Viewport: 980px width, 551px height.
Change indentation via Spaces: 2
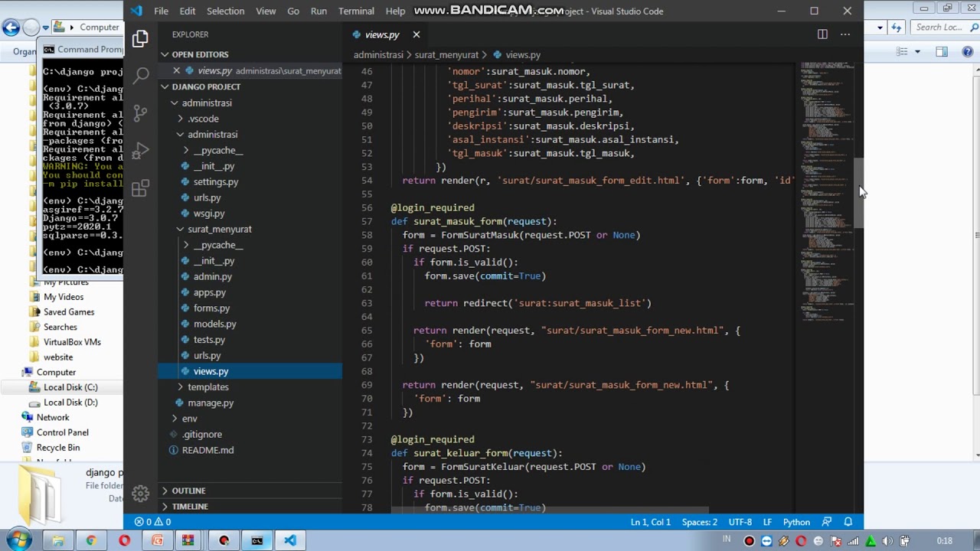point(700,522)
